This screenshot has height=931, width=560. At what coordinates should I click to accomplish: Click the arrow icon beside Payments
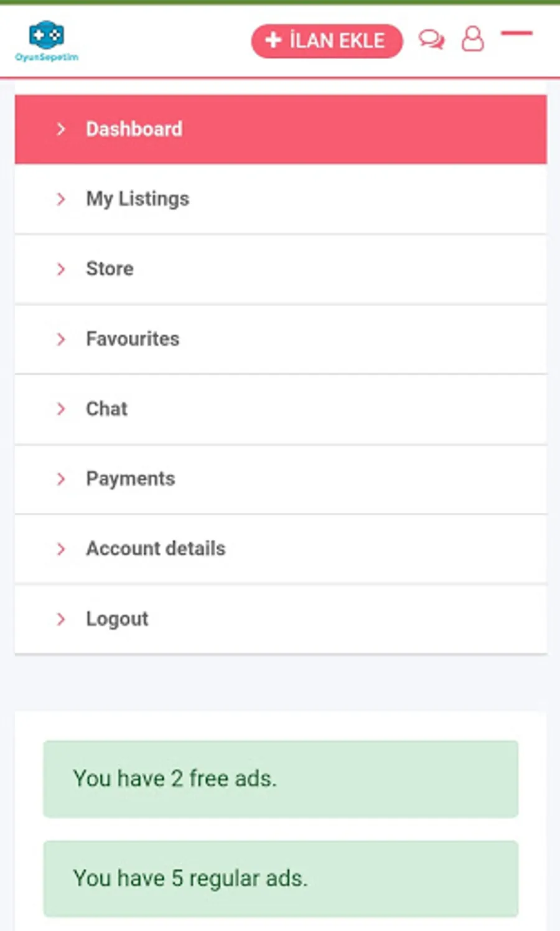click(61, 479)
